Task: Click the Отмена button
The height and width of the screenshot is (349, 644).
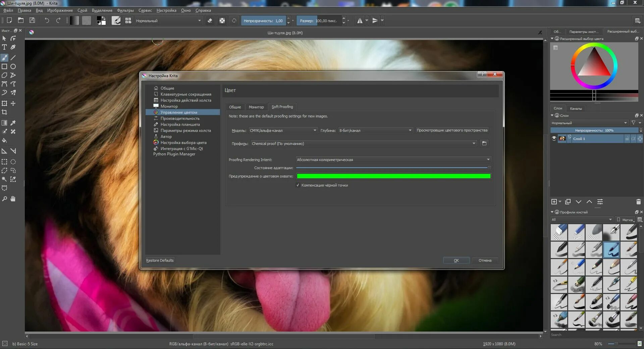Action: point(485,260)
